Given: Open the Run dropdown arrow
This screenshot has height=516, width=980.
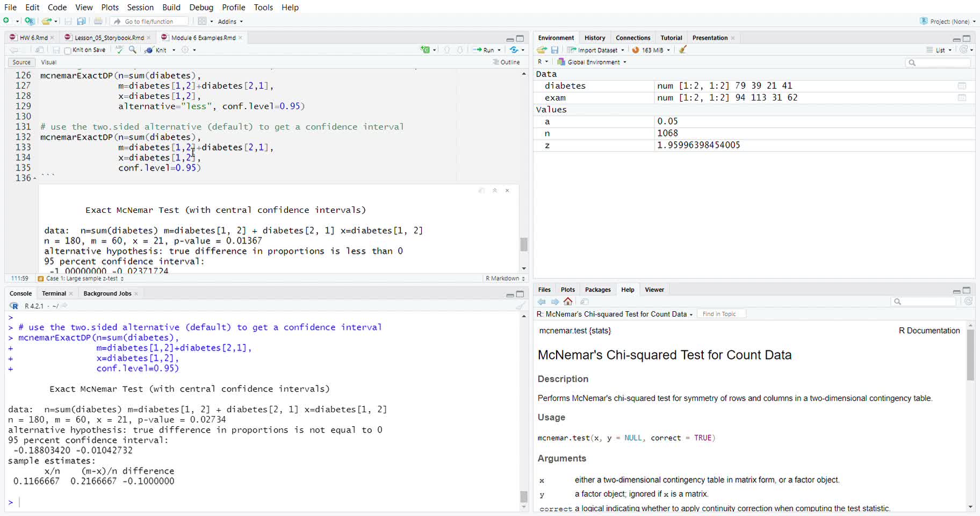Looking at the screenshot, I should coord(499,50).
